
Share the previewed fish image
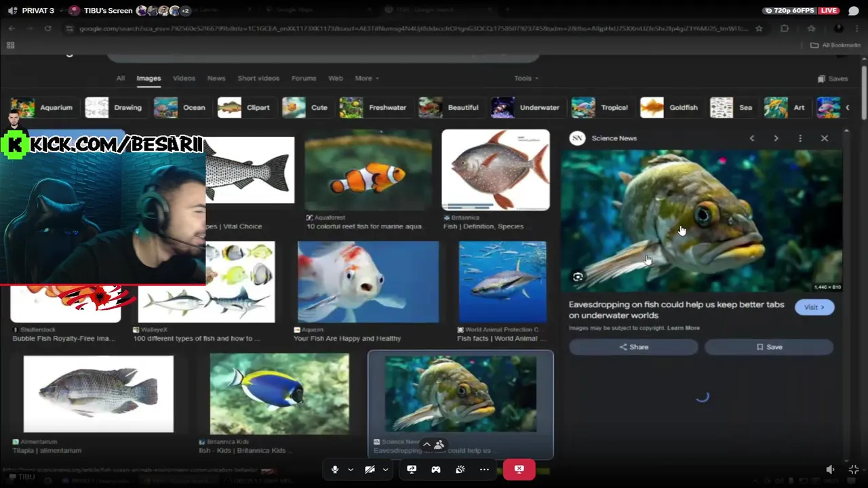[633, 347]
